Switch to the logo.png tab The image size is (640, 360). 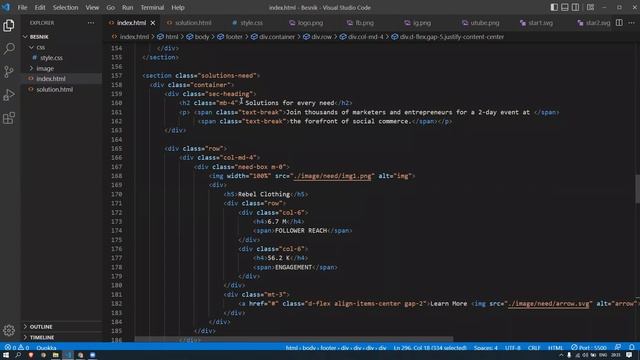tap(306, 23)
